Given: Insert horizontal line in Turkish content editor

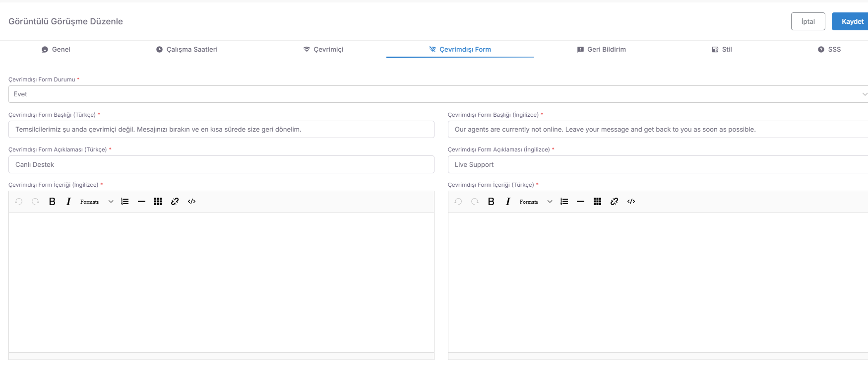Looking at the screenshot, I should [x=581, y=202].
